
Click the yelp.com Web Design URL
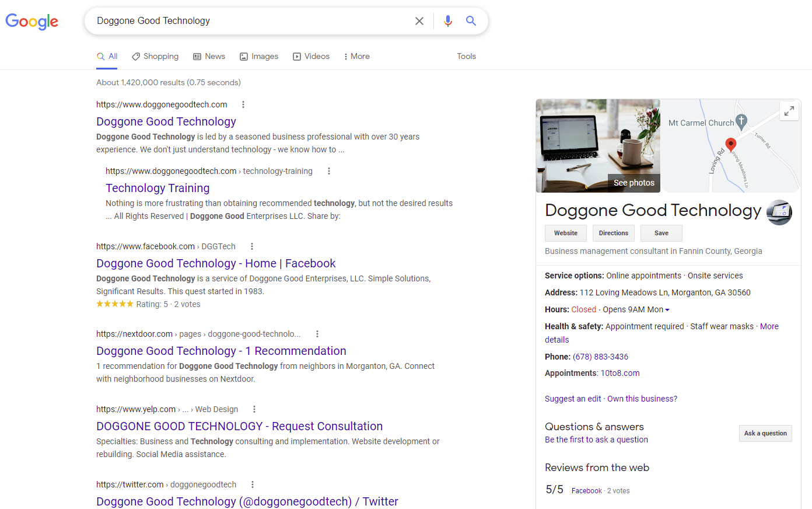167,409
